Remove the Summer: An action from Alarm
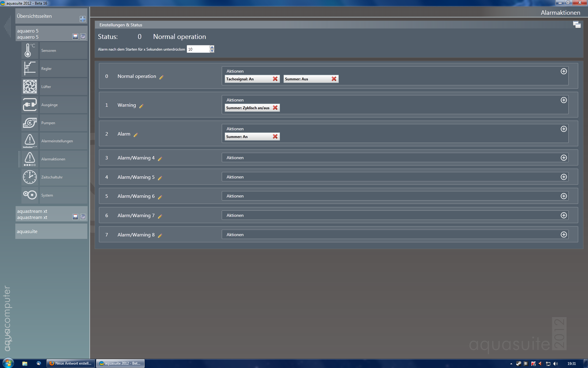588x368 pixels. [x=275, y=136]
